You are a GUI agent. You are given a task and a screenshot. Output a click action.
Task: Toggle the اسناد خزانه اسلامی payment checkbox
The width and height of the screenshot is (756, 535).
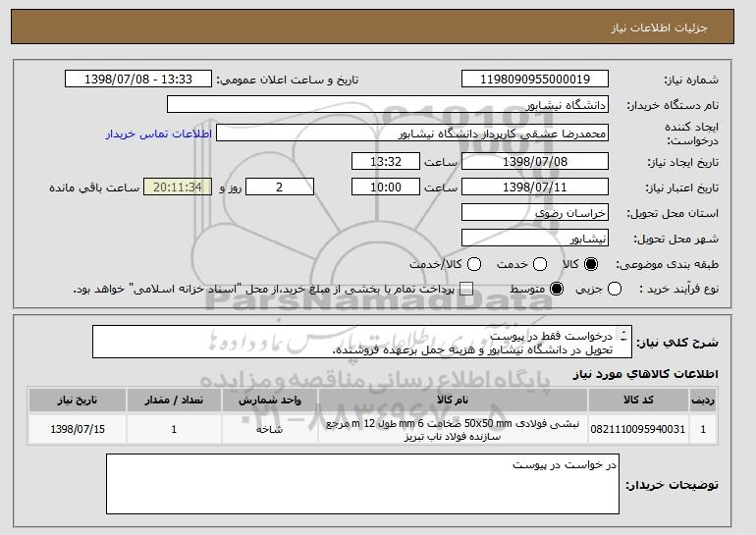[466, 290]
